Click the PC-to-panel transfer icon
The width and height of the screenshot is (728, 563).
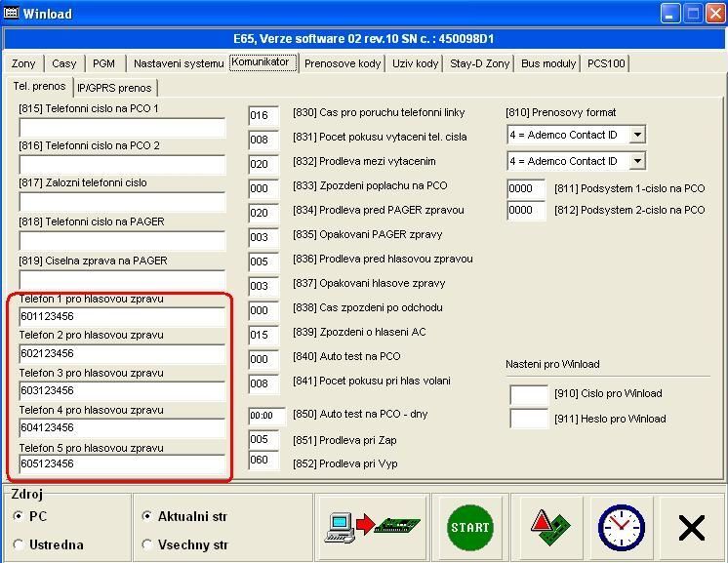point(374,527)
